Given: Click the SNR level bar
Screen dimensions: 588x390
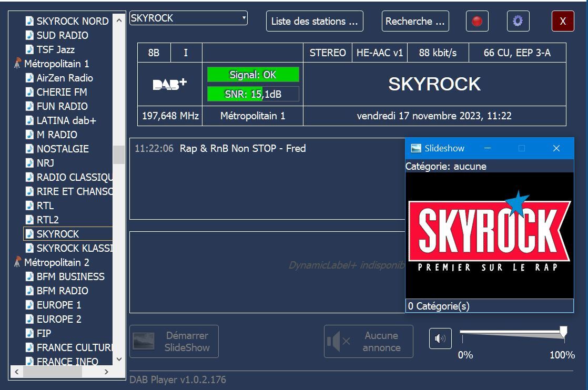Looking at the screenshot, I should [253, 94].
